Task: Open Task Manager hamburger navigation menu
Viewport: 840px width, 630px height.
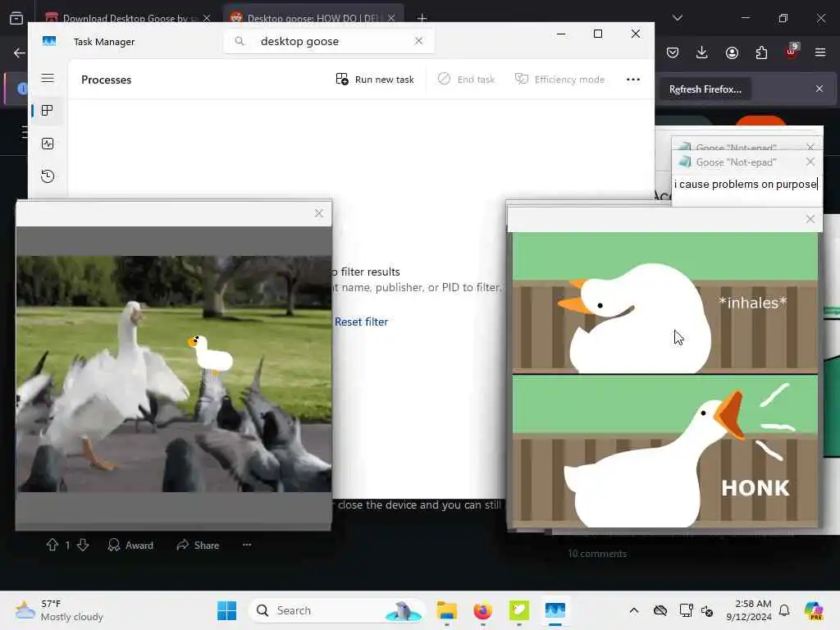Action: (x=48, y=78)
